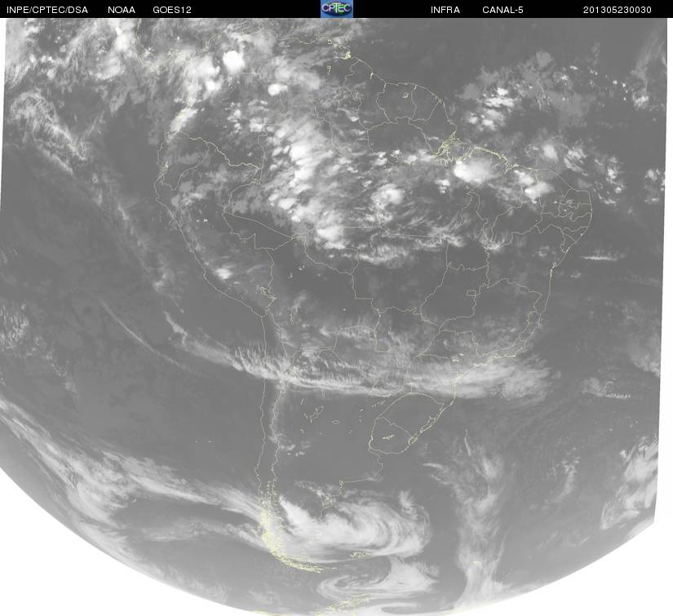Screen dimensions: 673x616
Task: Click the INPE/CPTEC/DSA header text
Action: coord(47,10)
